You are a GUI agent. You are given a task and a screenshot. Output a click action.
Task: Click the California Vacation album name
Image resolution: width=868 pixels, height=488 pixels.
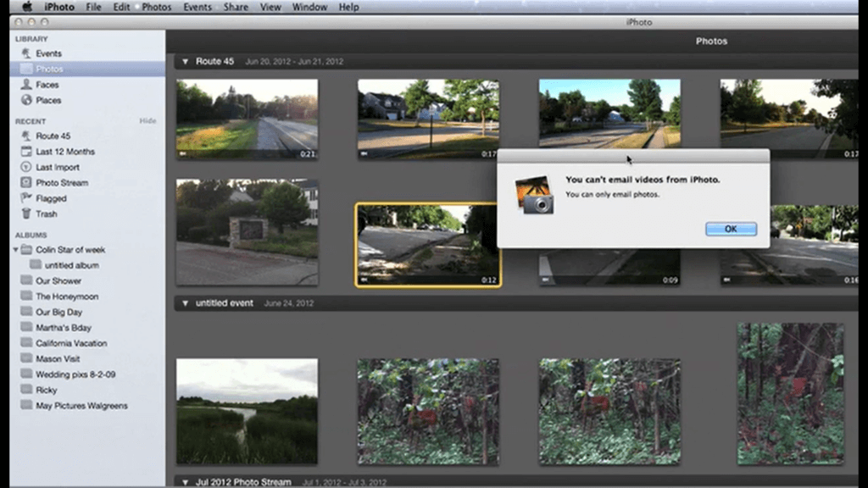point(71,343)
